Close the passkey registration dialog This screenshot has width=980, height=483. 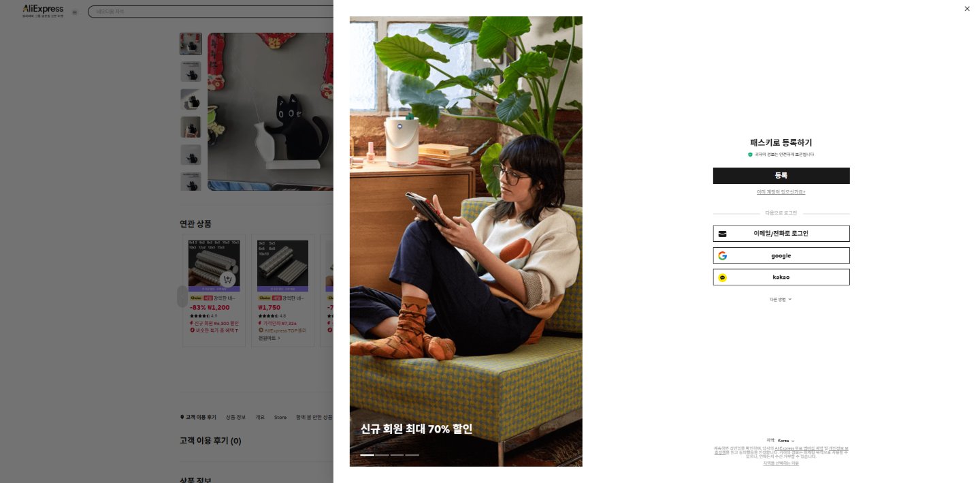[x=967, y=9]
